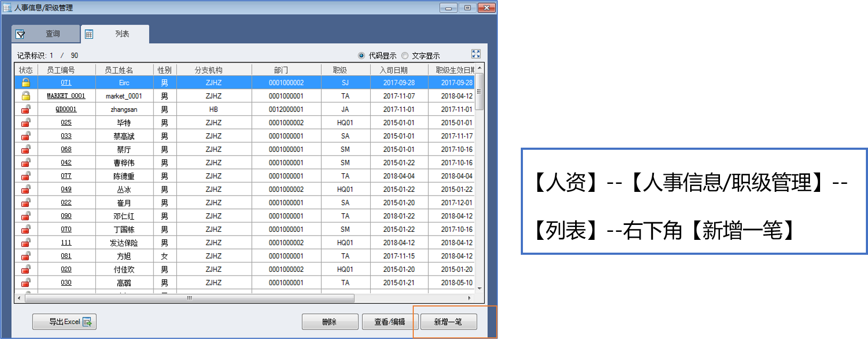
Task: Click the 新增一笔 button
Action: click(x=448, y=322)
